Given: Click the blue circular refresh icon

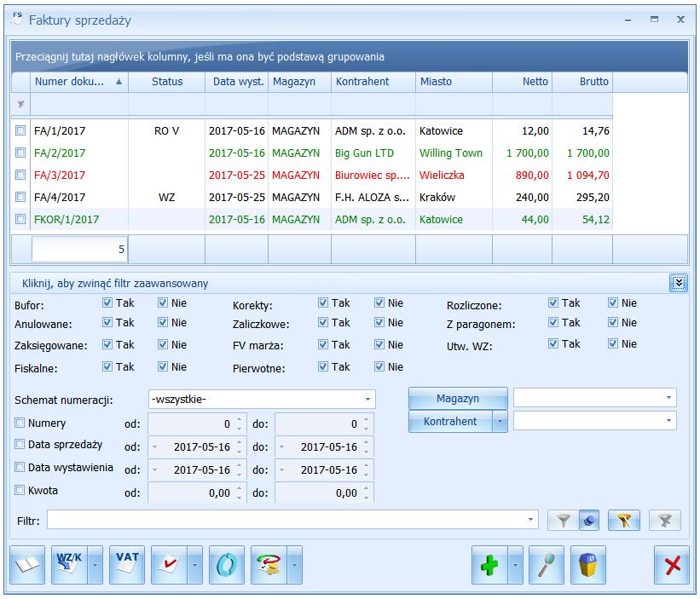Looking at the screenshot, I should (227, 565).
